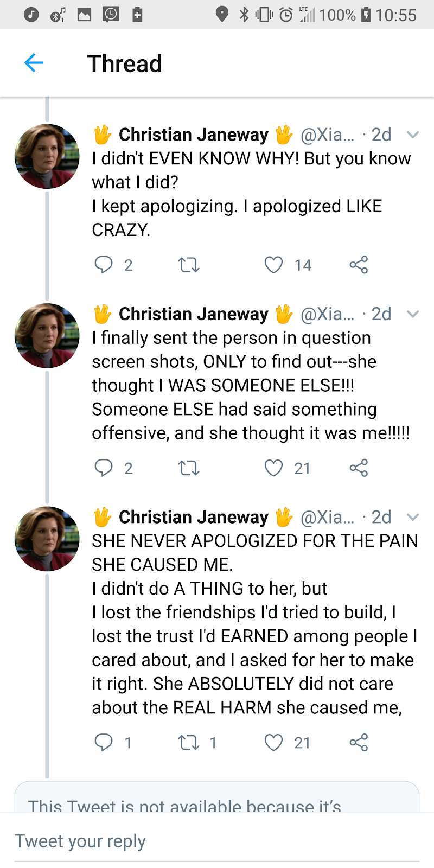Screen dimensions: 434x868
Task: Reply to the 'SHE NEVER APOLOGIZED' tweet
Action: [104, 742]
